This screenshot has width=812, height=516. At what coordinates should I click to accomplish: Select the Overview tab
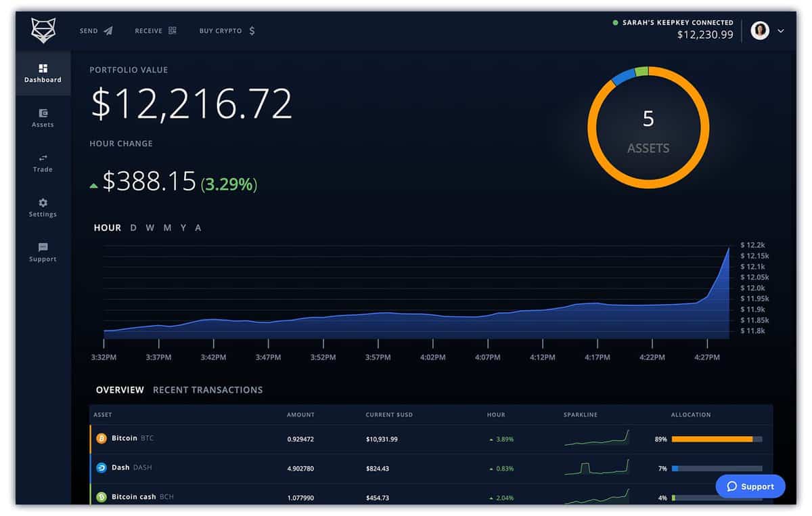pyautogui.click(x=120, y=390)
